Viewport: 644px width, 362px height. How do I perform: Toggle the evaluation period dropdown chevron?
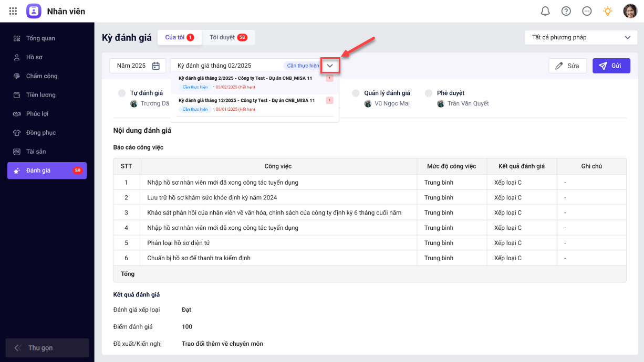pos(330,66)
